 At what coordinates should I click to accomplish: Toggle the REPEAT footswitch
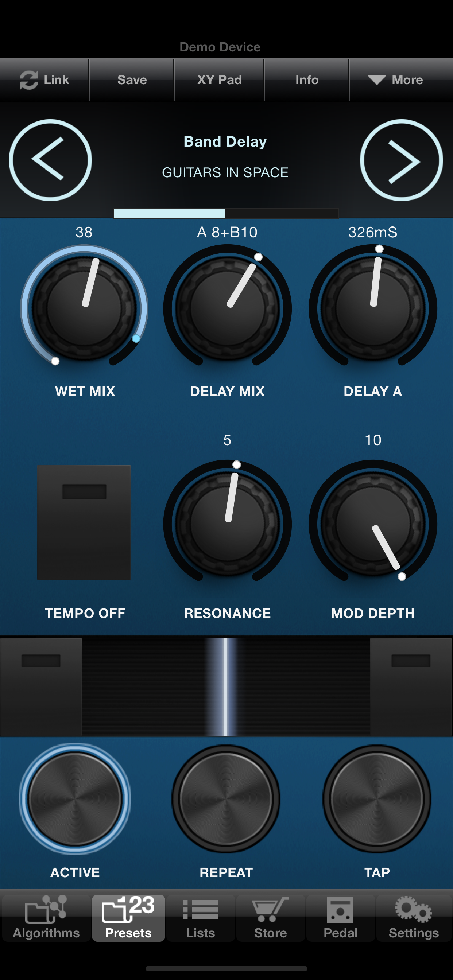[226, 798]
